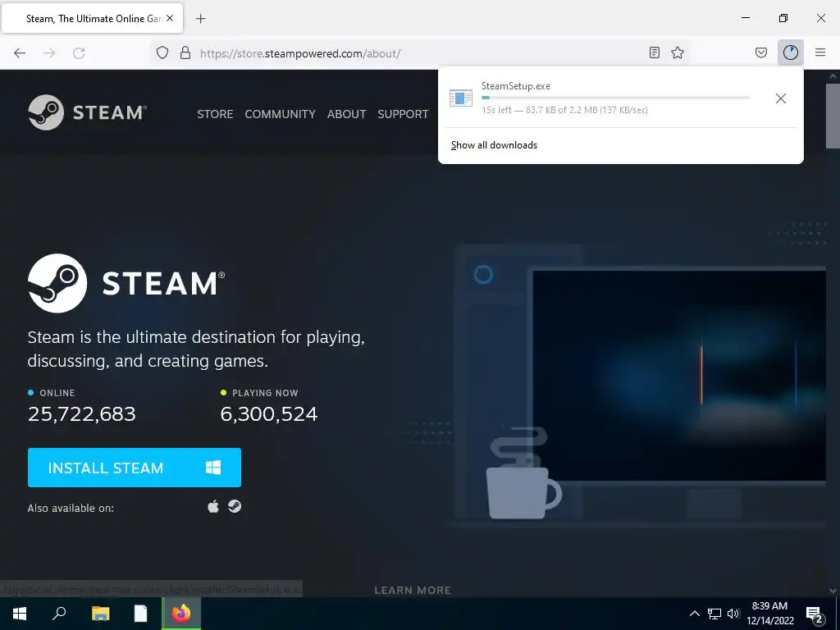Show hidden system tray icons
Viewport: 840px width, 630px height.
[x=694, y=614]
